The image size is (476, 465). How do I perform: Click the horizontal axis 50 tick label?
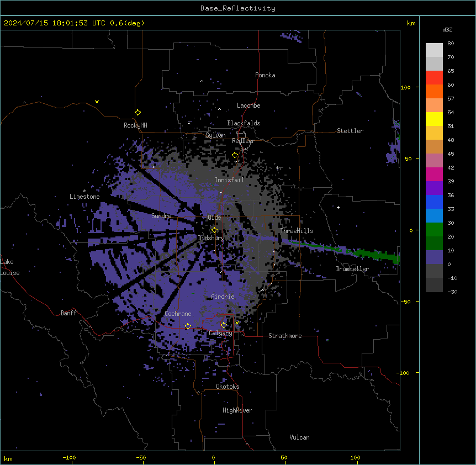click(284, 457)
